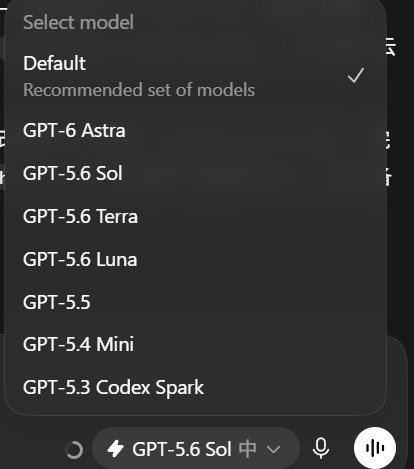Click the 中 indicator in the model selector
Screen dimensions: 414x469
248,449
